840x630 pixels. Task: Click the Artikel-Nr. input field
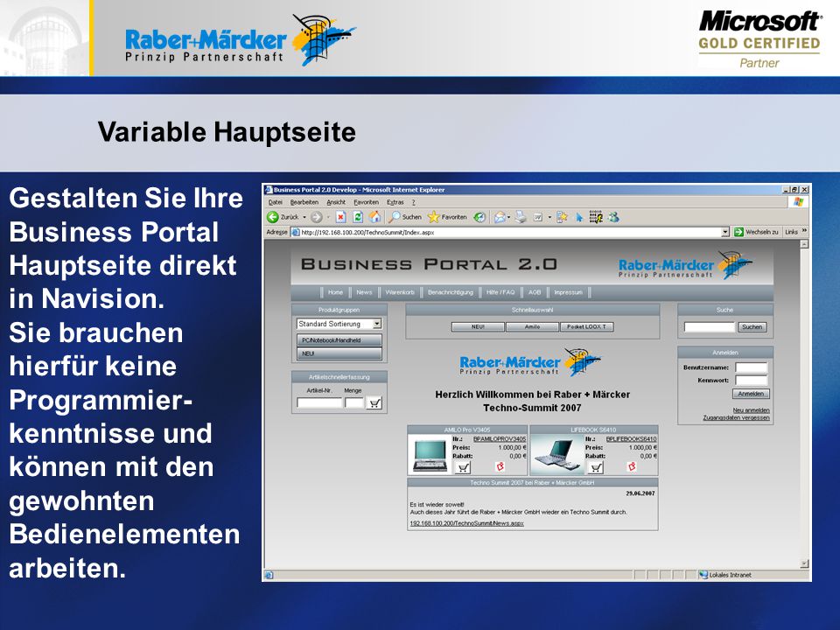(x=319, y=402)
